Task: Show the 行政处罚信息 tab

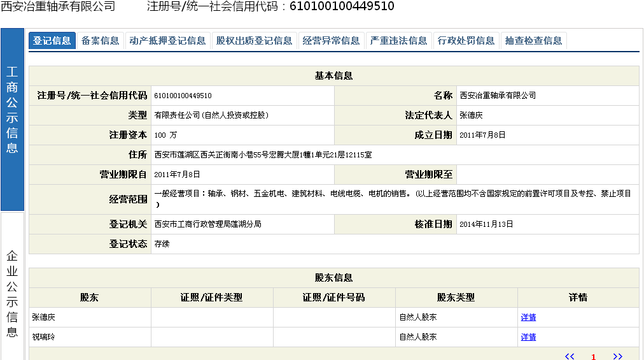Action: pos(466,41)
